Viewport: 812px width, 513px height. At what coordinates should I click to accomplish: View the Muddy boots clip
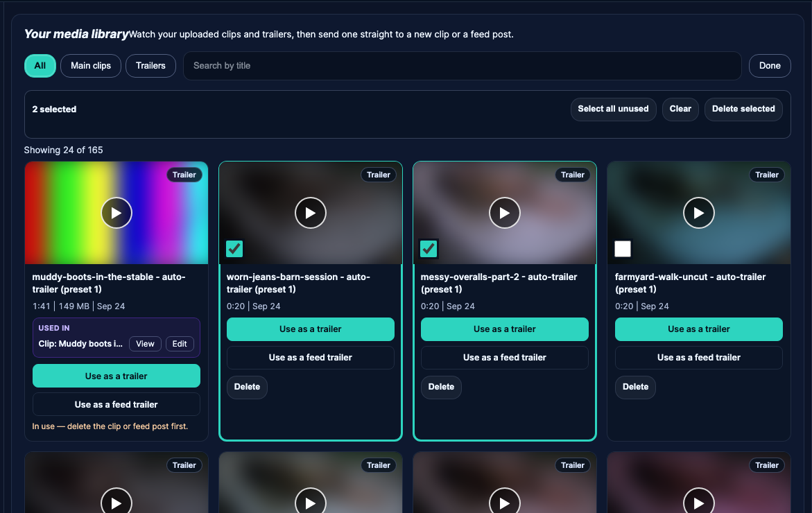pyautogui.click(x=145, y=344)
